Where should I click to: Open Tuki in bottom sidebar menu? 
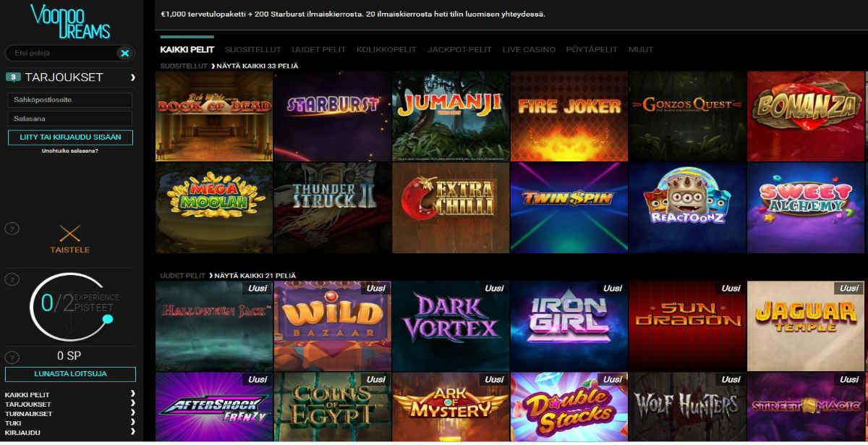[12, 423]
